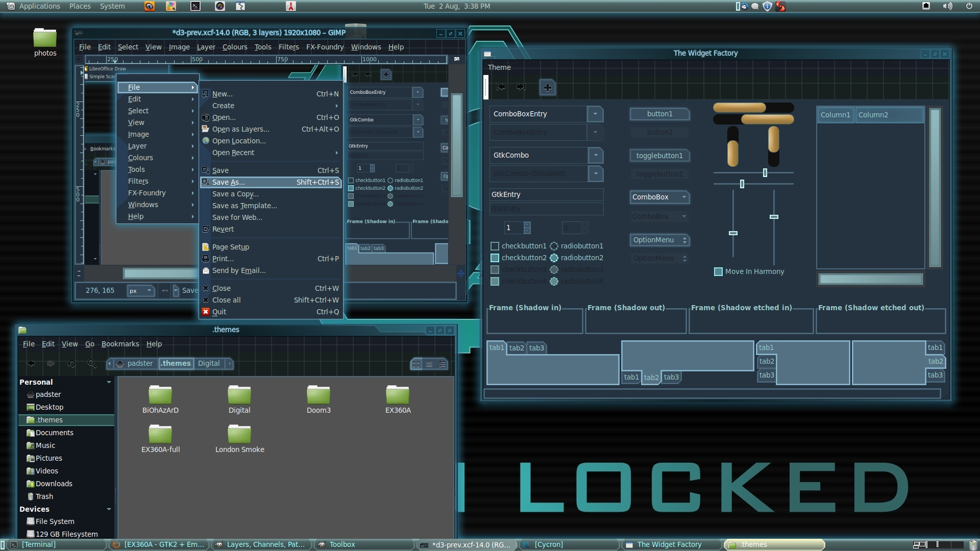This screenshot has height=551, width=980.
Task: Click the reload icon in .themes window
Action: tap(71, 364)
